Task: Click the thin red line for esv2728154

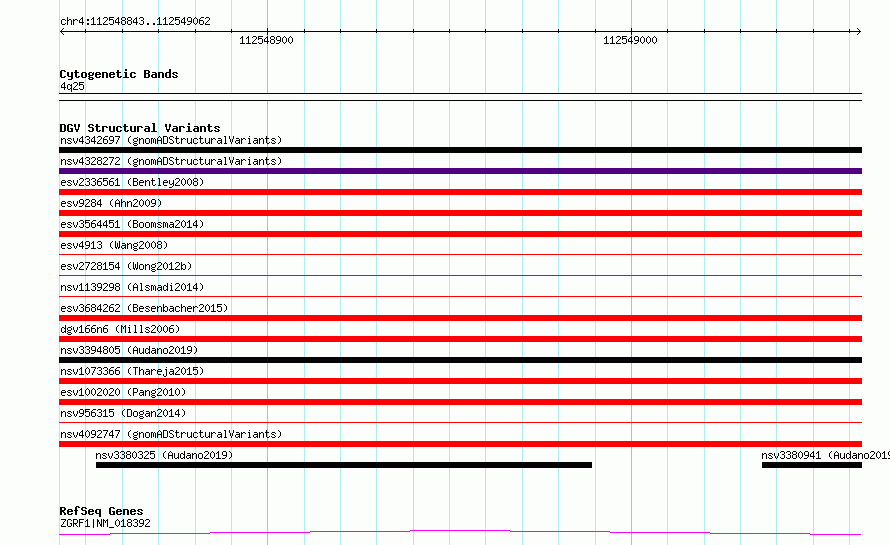Action: click(x=460, y=275)
